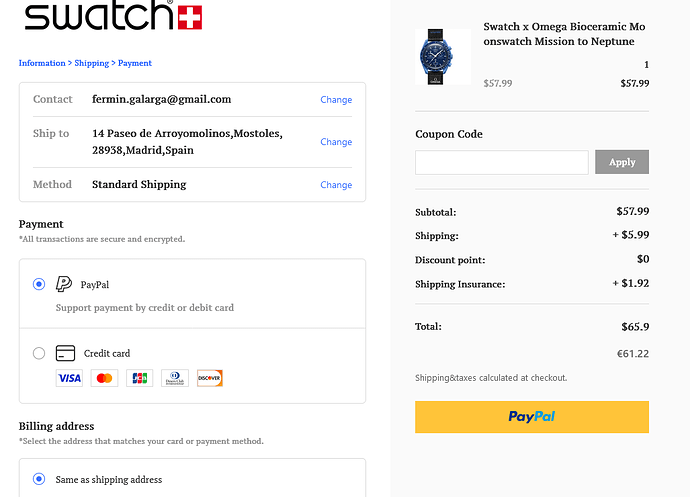Screen dimensions: 690x497
Task: Change the Ship to address
Action: [336, 142]
